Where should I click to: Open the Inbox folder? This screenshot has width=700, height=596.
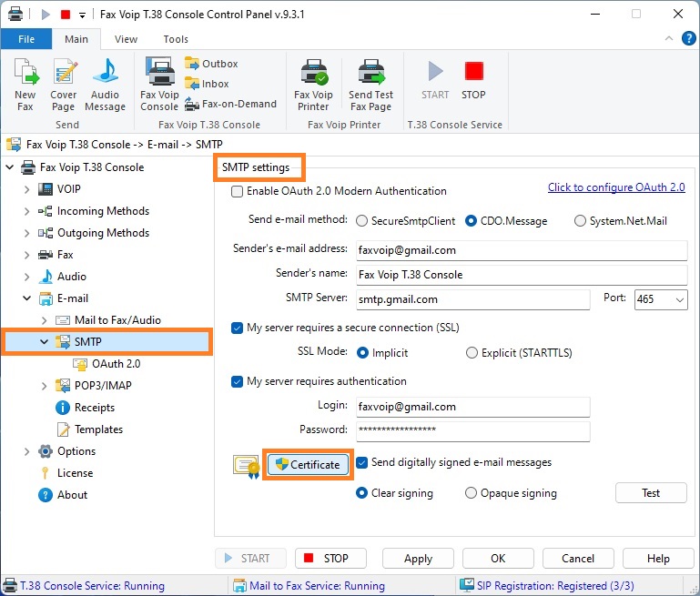click(207, 84)
